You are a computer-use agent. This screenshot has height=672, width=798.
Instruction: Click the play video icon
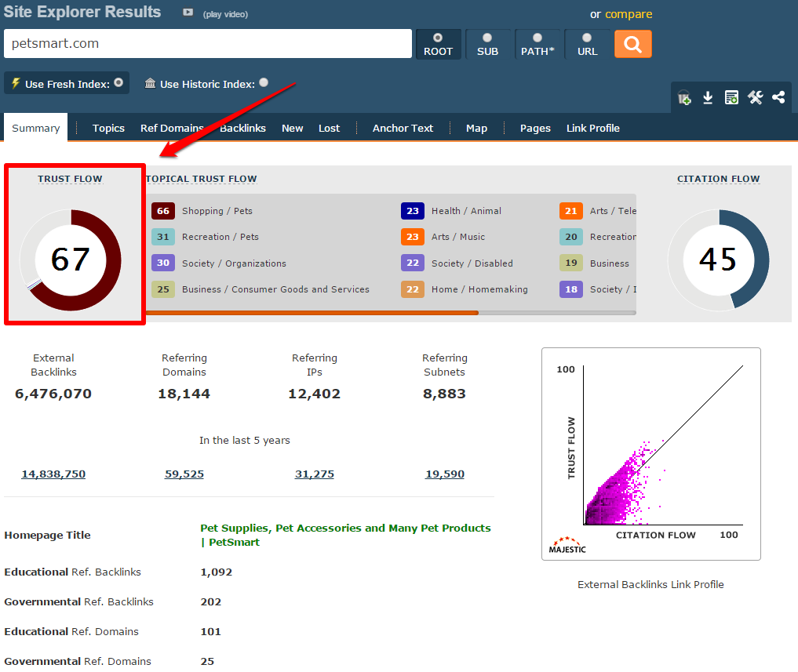[188, 13]
